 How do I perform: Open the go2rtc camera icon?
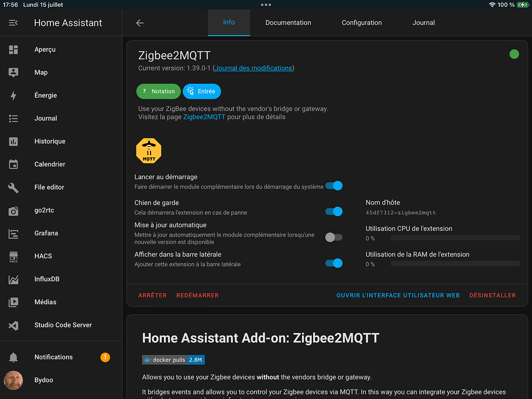[13, 211]
